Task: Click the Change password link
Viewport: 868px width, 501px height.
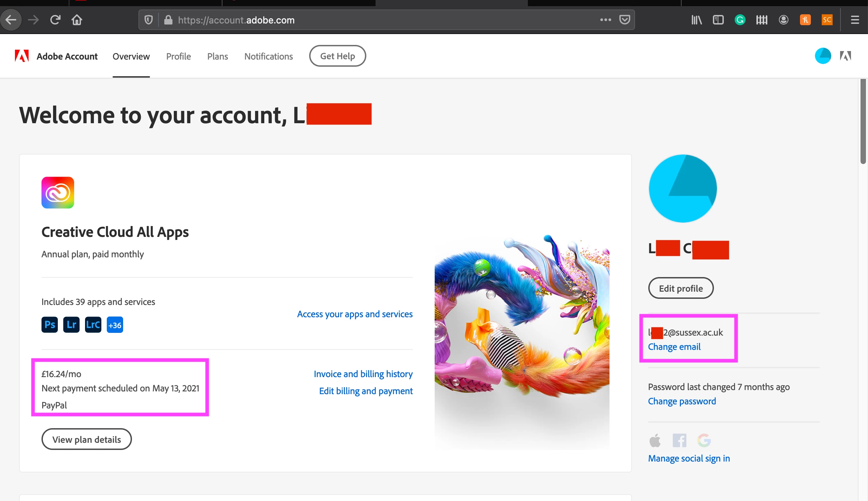Action: tap(682, 401)
